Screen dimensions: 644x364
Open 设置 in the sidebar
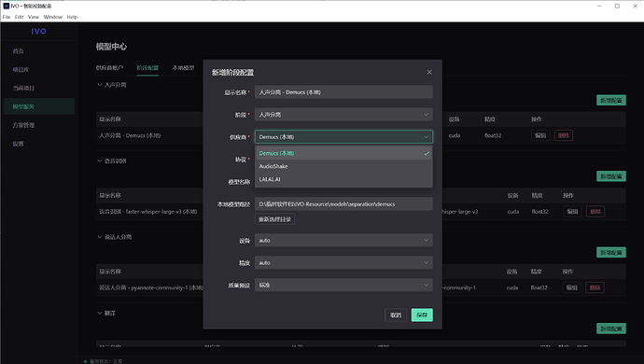[x=38, y=144]
